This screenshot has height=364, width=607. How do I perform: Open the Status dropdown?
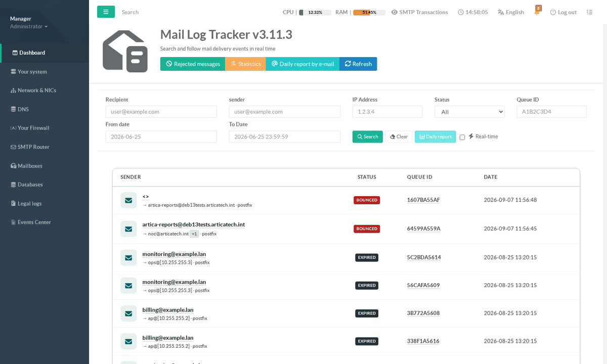469,112
